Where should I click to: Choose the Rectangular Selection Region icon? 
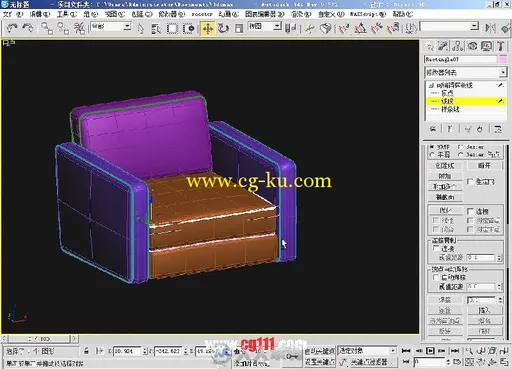[172, 29]
